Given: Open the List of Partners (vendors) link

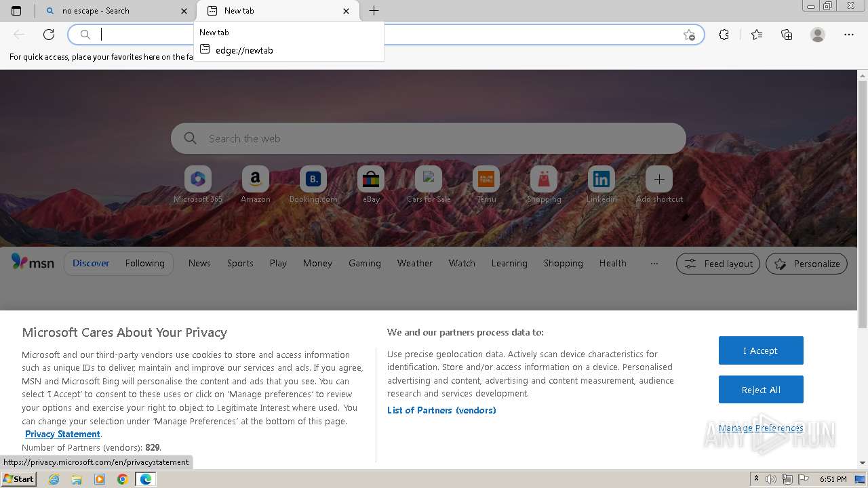Looking at the screenshot, I should 441,410.
